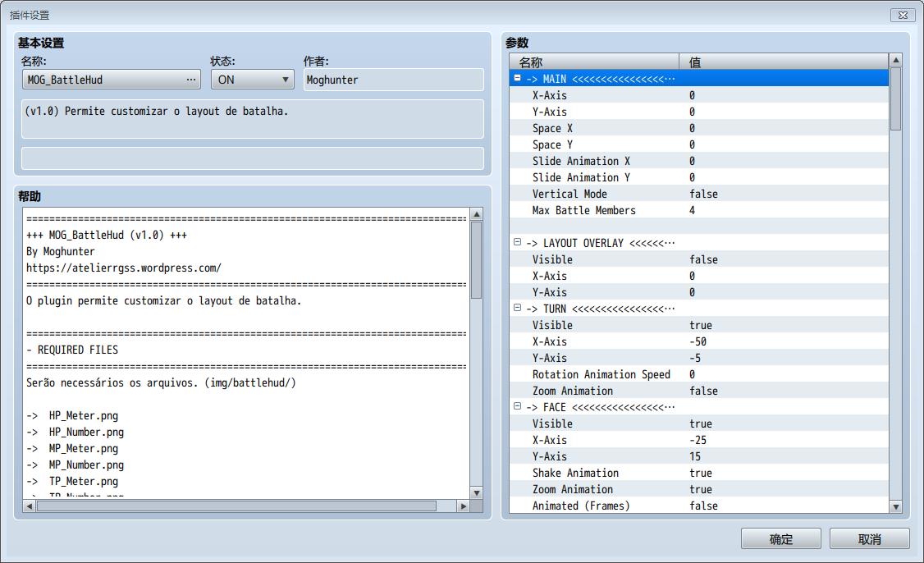The height and width of the screenshot is (563, 924).
Task: Select the X-Axis row with value -50
Action: (x=699, y=341)
